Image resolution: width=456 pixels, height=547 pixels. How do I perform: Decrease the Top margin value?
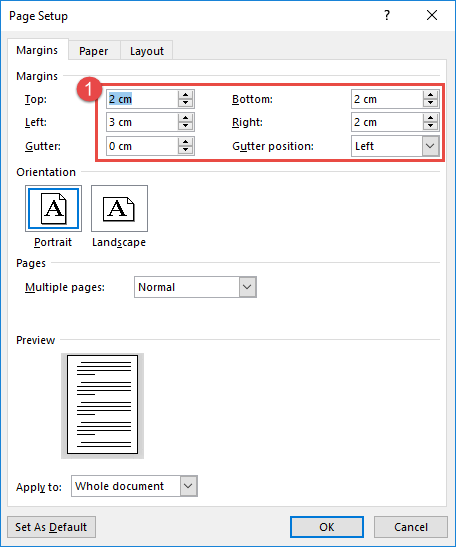pos(185,103)
